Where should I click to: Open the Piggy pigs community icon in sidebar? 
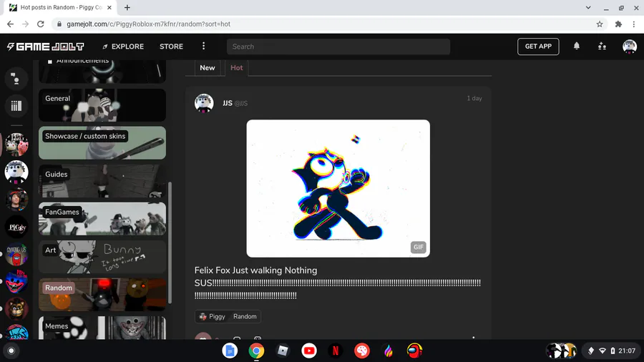coord(16,145)
